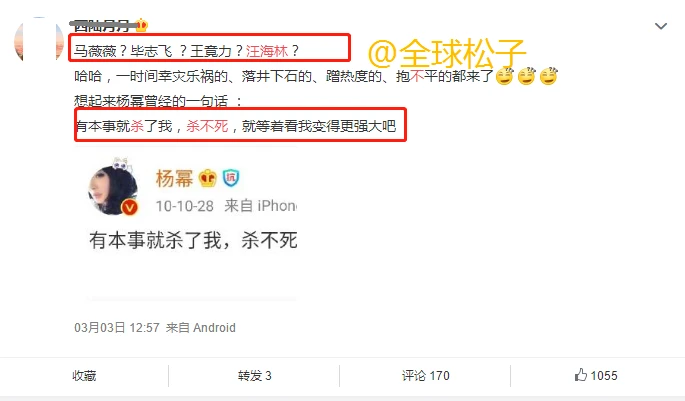The height and width of the screenshot is (401, 685).
Task: Open the poster's blurred username link
Action: coord(103,26)
